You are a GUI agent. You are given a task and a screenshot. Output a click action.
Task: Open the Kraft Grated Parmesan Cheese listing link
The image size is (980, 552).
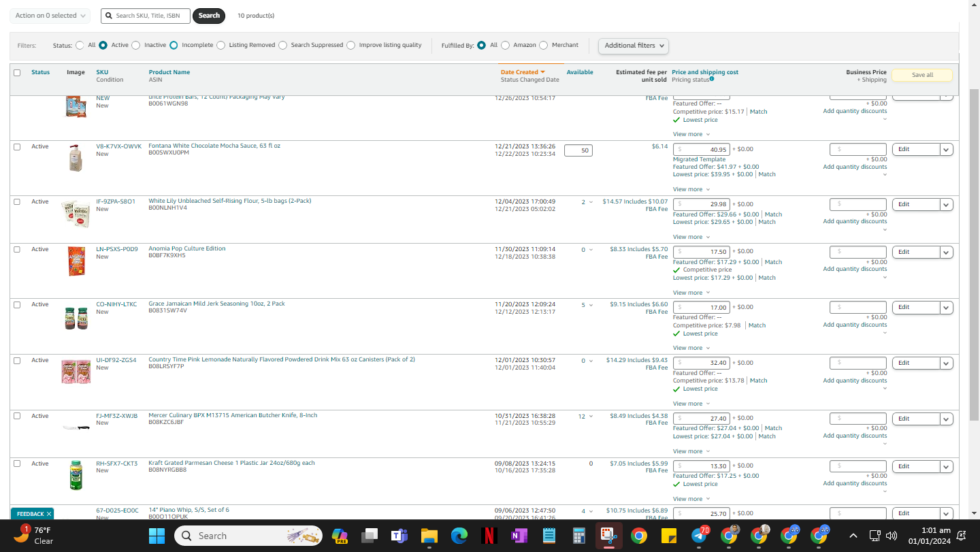(232, 464)
